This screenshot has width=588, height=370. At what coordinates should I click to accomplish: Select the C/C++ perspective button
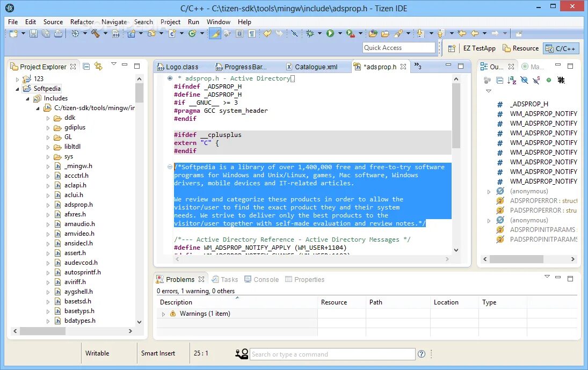click(561, 48)
